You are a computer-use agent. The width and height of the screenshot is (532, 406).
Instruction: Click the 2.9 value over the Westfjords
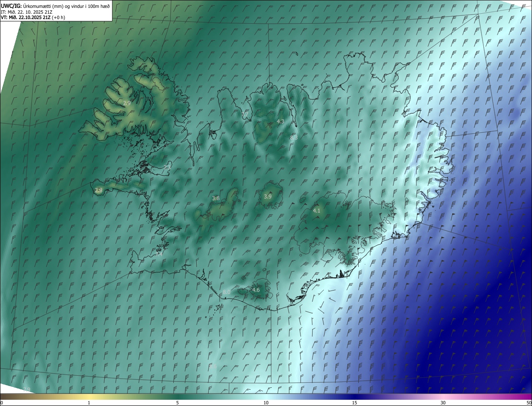point(127,103)
